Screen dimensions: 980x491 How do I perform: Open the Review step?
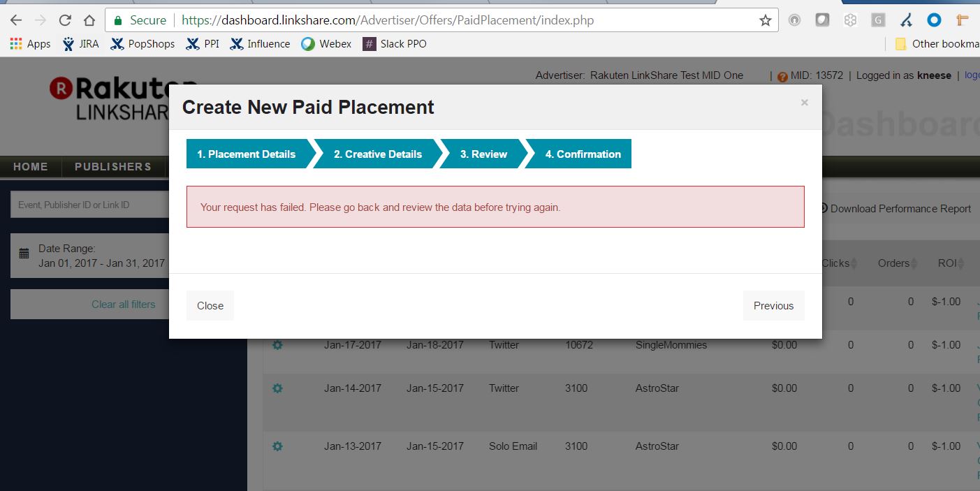(x=483, y=154)
